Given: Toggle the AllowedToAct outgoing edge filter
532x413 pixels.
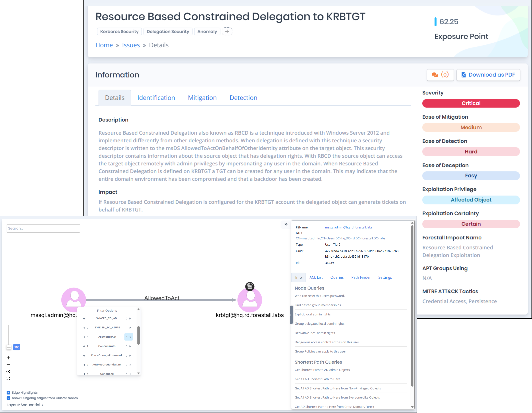Looking at the screenshot, I should pyautogui.click(x=128, y=337).
